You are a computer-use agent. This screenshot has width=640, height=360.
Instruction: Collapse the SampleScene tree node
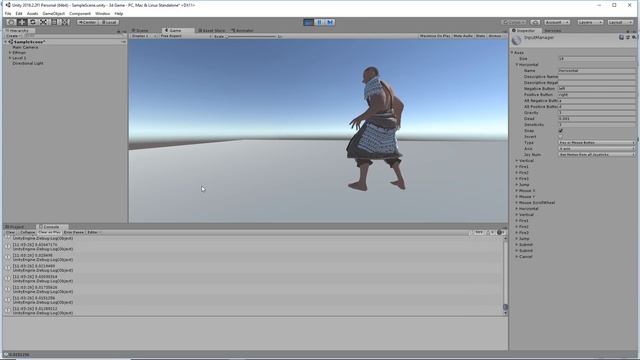[x=6, y=42]
